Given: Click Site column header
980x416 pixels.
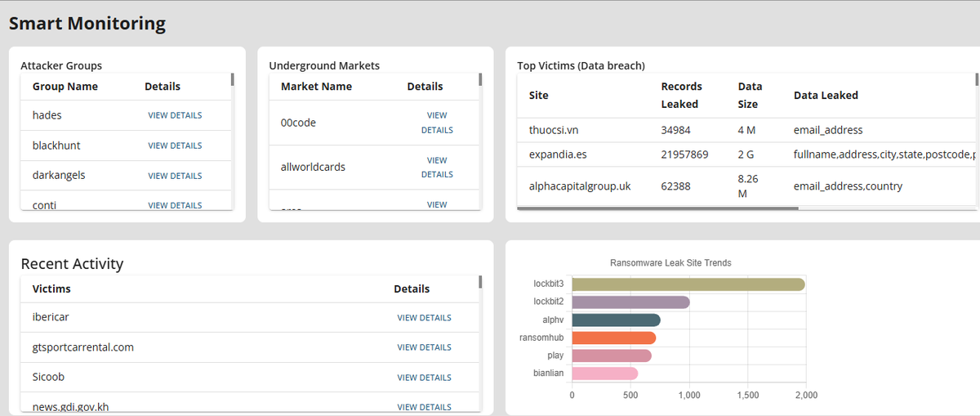Looking at the screenshot, I should coord(539,96).
